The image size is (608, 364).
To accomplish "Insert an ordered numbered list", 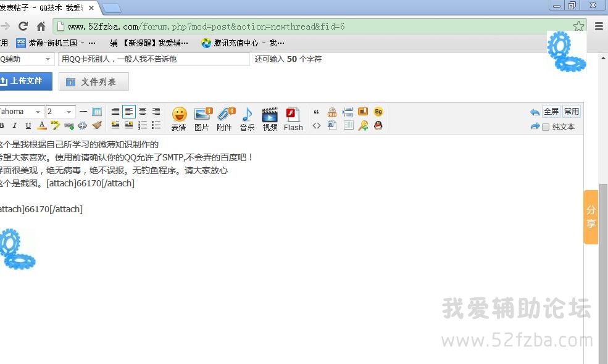I will pyautogui.click(x=143, y=125).
